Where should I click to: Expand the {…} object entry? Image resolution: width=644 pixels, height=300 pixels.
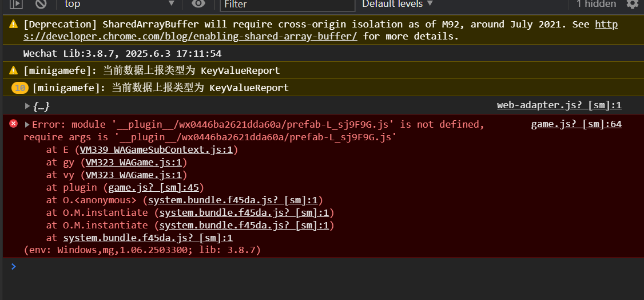(x=27, y=106)
